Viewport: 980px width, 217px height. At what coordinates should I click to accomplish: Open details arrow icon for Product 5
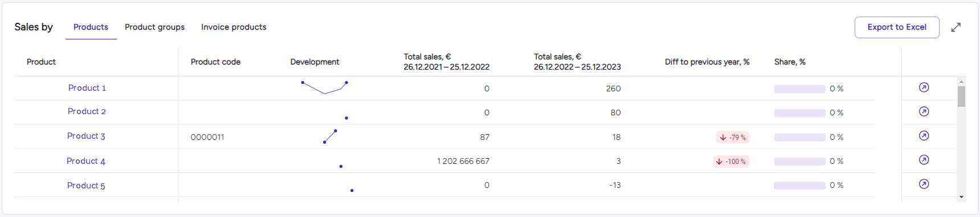point(924,184)
